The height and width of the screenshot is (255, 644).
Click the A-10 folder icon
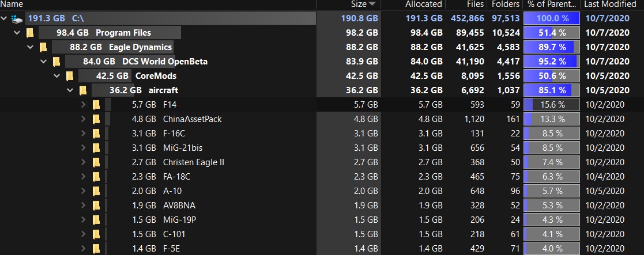pos(96,191)
